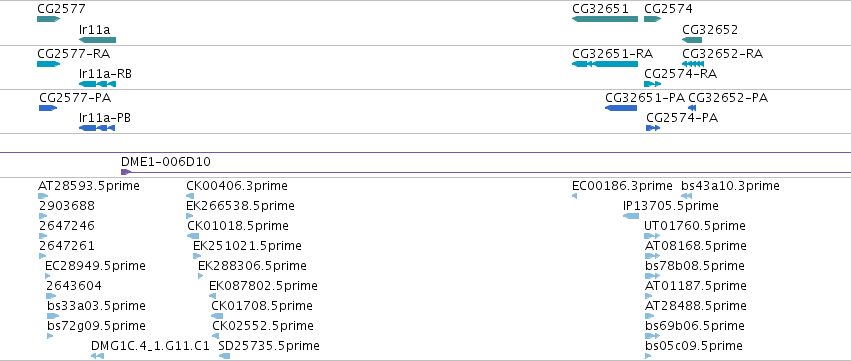Select the DME1-006D10 clone start marker

click(126, 172)
